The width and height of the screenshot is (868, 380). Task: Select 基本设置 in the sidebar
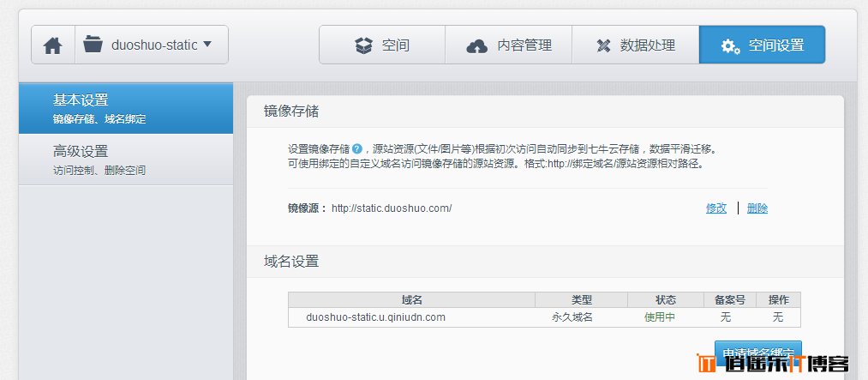(126, 109)
